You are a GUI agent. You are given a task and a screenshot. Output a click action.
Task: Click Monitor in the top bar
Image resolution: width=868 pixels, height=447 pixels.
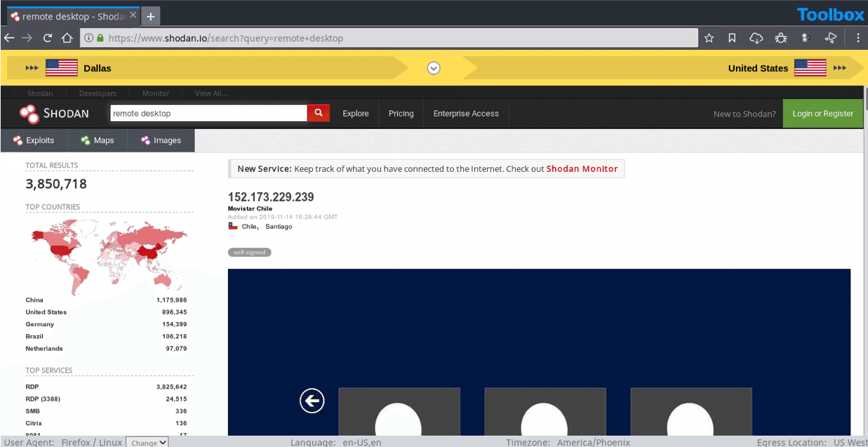pyautogui.click(x=156, y=93)
